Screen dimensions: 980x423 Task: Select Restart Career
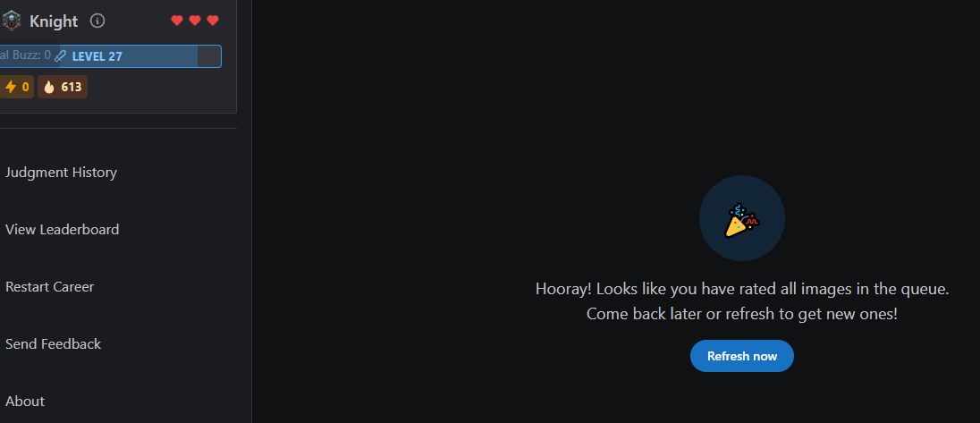click(49, 287)
